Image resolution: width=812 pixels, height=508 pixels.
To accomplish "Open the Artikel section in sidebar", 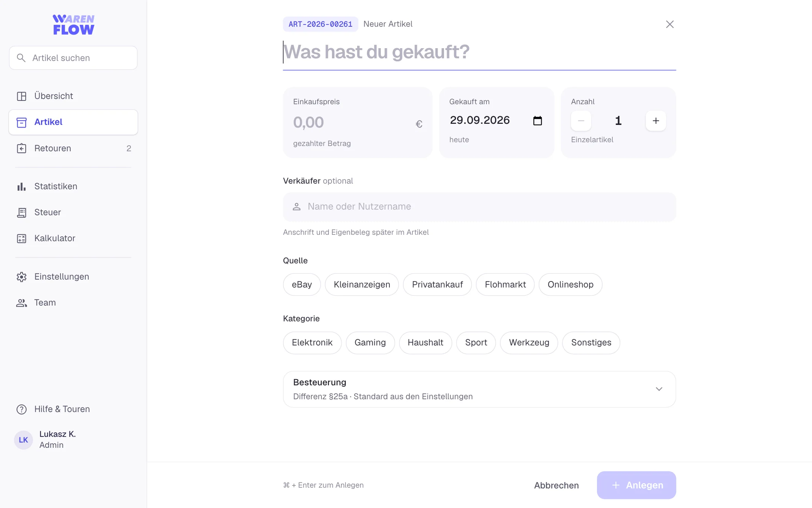I will tap(73, 122).
